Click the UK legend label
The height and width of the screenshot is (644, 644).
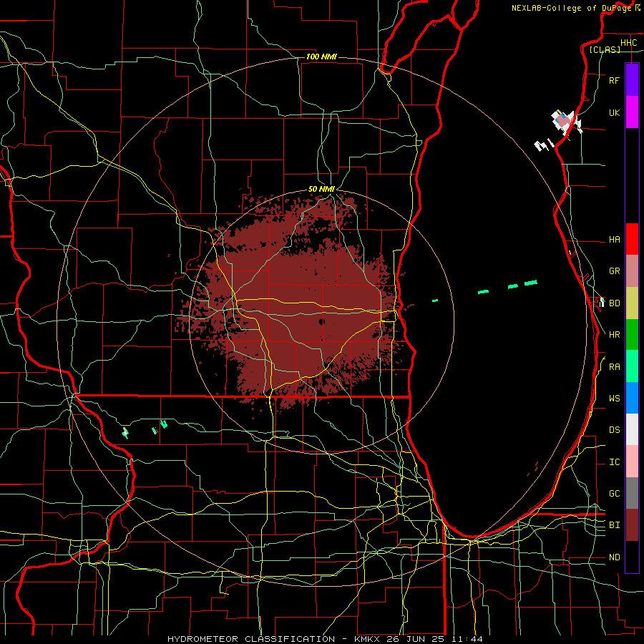[614, 112]
